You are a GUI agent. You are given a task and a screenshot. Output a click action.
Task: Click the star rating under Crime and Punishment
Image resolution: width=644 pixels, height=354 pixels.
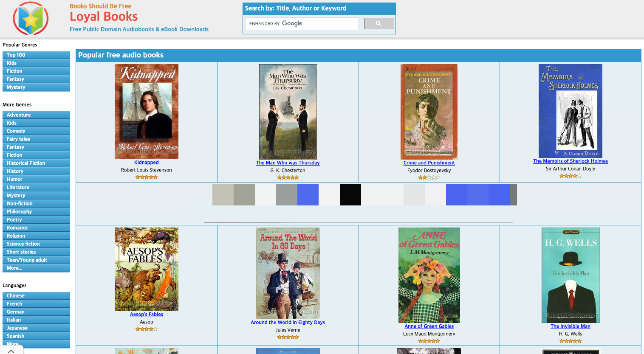pos(429,177)
